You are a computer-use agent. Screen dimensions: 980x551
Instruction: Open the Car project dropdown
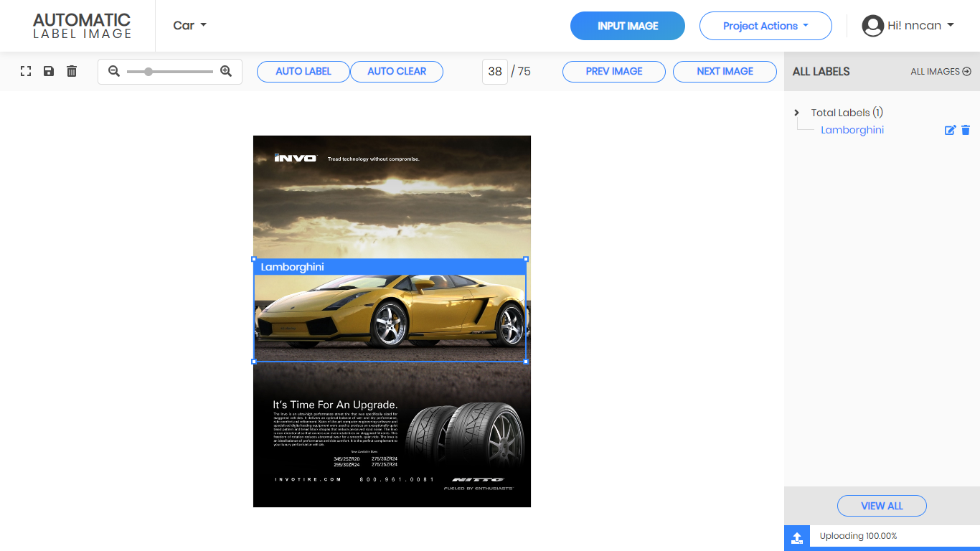point(189,26)
